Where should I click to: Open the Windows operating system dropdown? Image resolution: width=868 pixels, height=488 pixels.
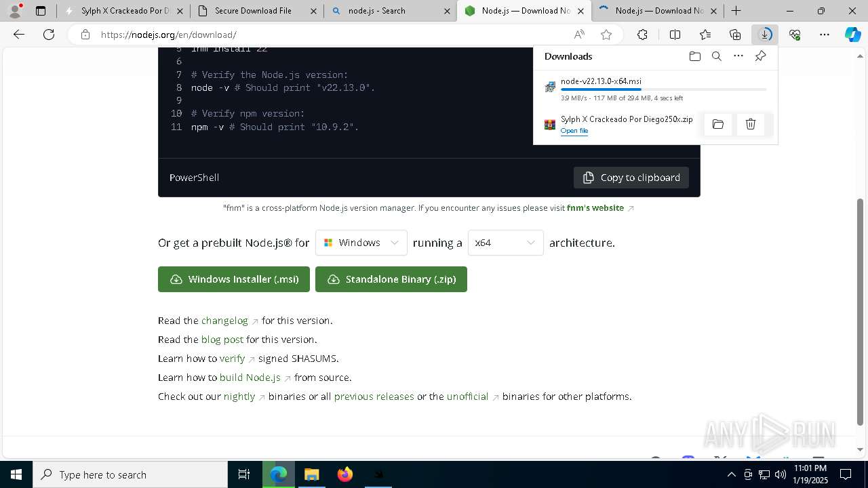pyautogui.click(x=361, y=243)
